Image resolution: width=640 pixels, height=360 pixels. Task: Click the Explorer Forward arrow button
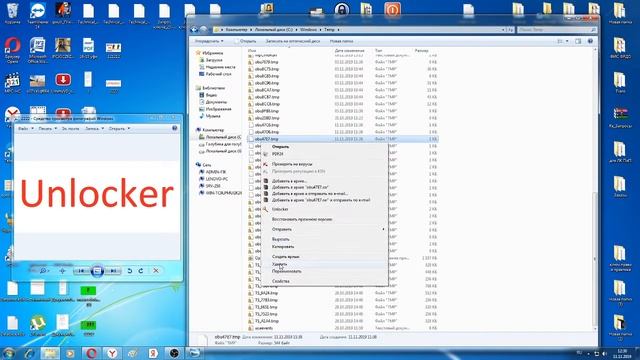coord(204,29)
